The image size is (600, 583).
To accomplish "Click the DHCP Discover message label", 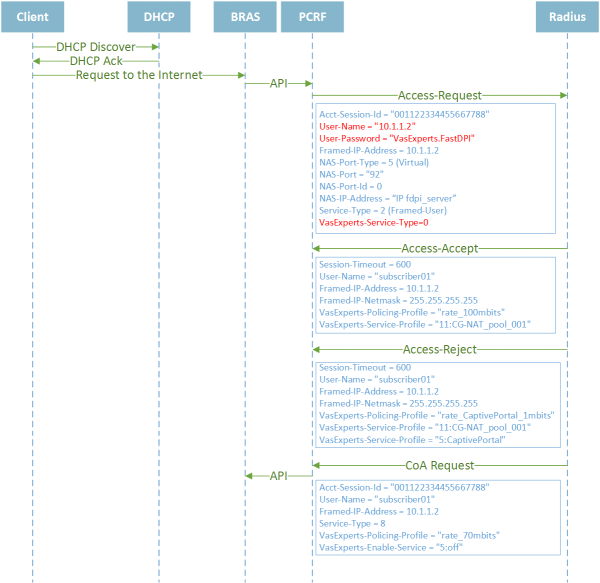I will click(95, 47).
